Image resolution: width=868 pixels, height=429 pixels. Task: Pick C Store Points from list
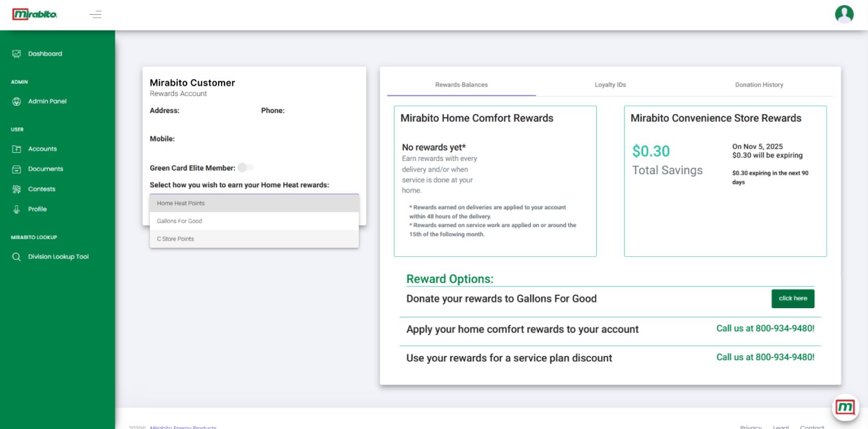(176, 239)
